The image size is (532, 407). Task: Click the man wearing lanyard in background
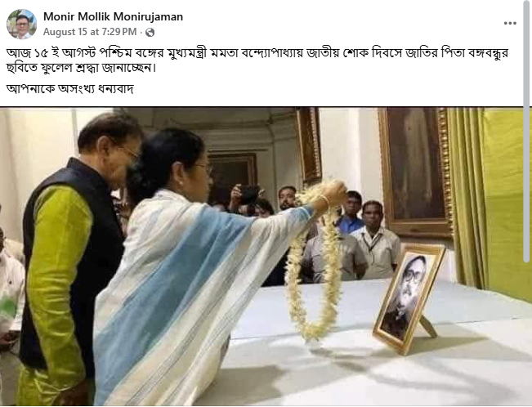pyautogui.click(x=376, y=239)
